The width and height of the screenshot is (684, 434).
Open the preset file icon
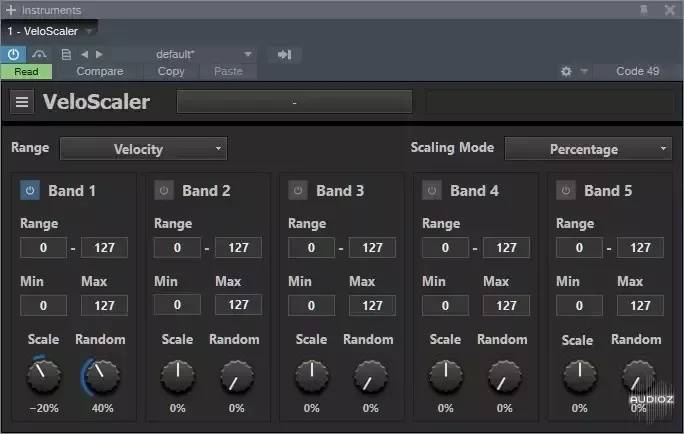tap(66, 55)
